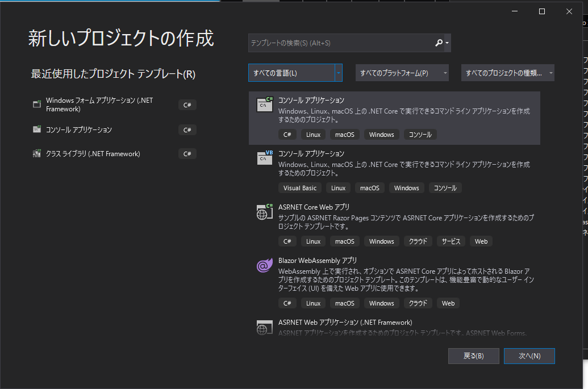Click the ASP.NET Web アプリケーション (.NET Framework) icon

[264, 327]
